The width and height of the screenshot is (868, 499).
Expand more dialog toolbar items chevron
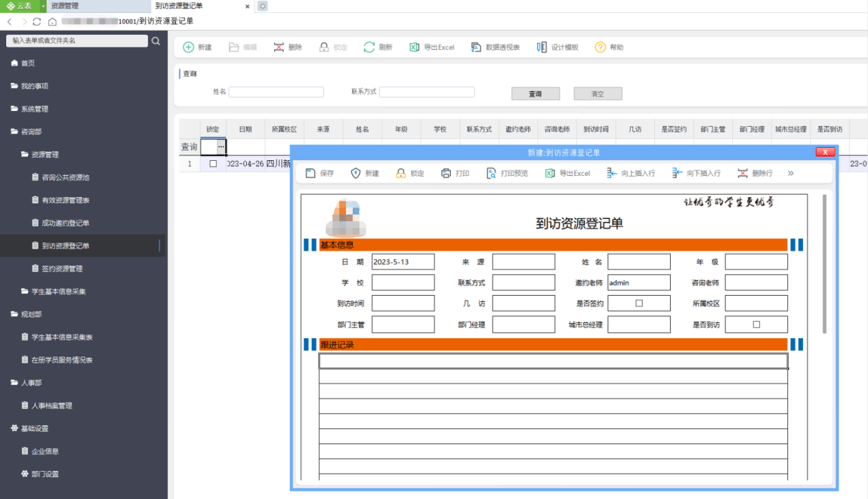click(791, 173)
